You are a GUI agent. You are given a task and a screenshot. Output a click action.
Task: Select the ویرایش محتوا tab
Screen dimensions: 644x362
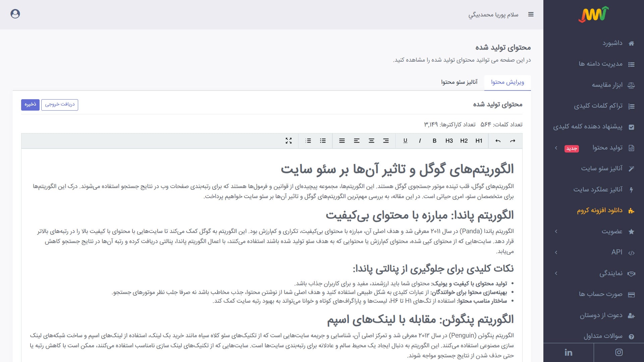[507, 82]
